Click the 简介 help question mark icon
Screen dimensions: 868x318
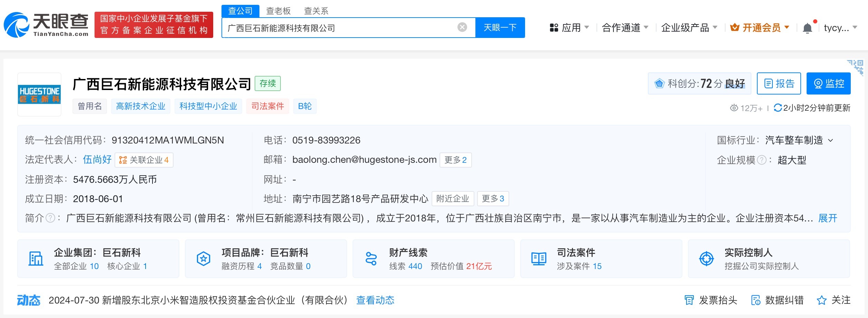tap(50, 218)
